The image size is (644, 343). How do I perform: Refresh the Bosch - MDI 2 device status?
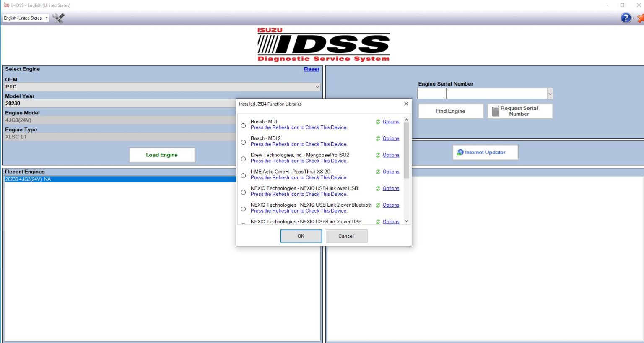point(377,138)
